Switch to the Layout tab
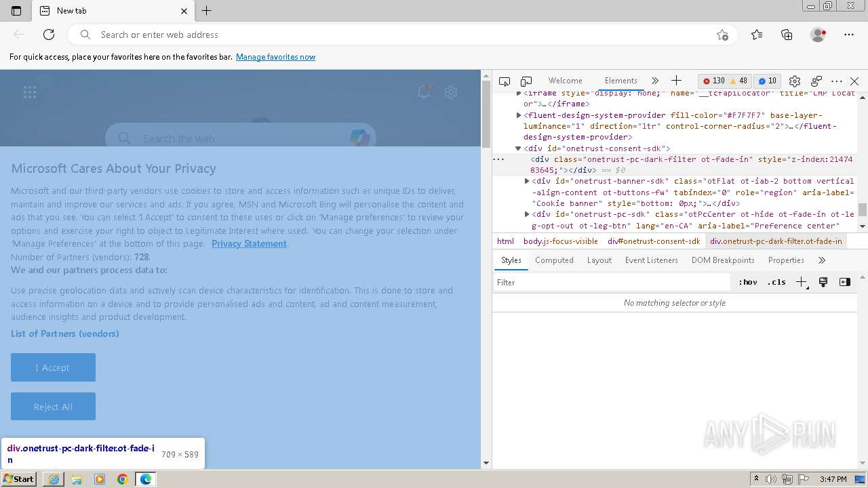 (599, 260)
